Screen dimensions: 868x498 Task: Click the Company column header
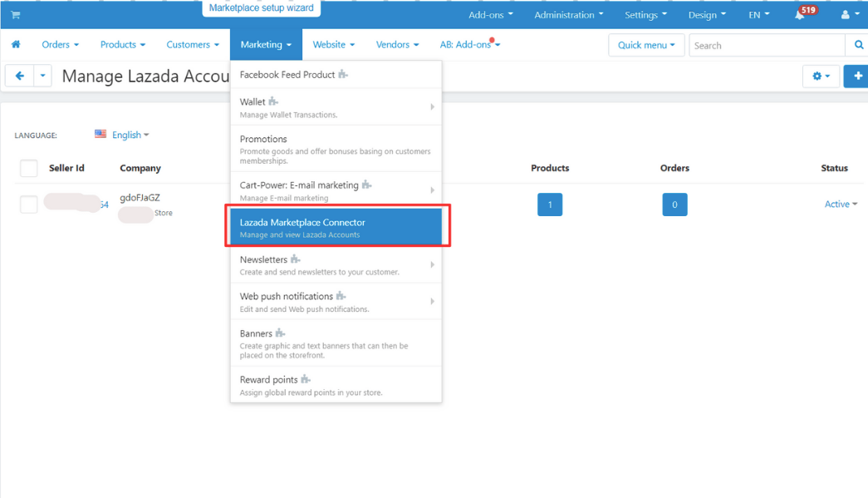(140, 168)
